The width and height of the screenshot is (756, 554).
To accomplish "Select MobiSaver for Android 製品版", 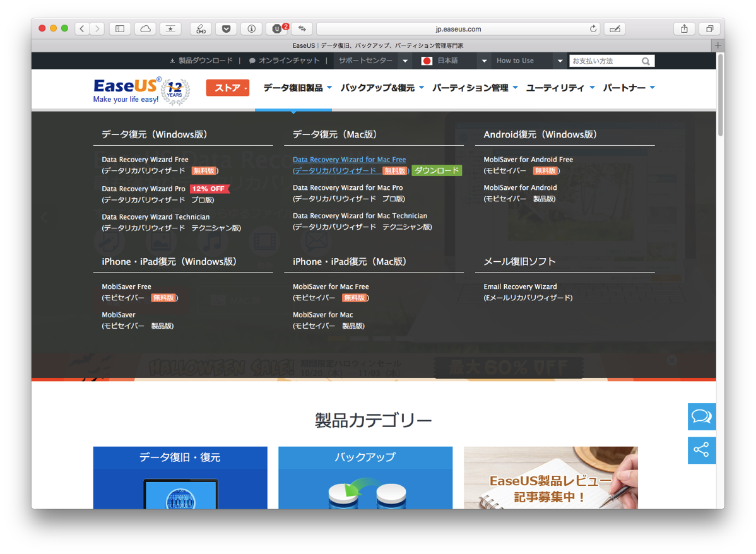I will (520, 193).
